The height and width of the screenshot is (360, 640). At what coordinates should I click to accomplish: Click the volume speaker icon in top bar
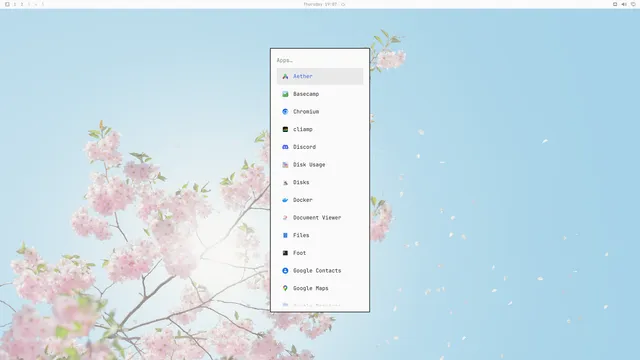click(624, 4)
